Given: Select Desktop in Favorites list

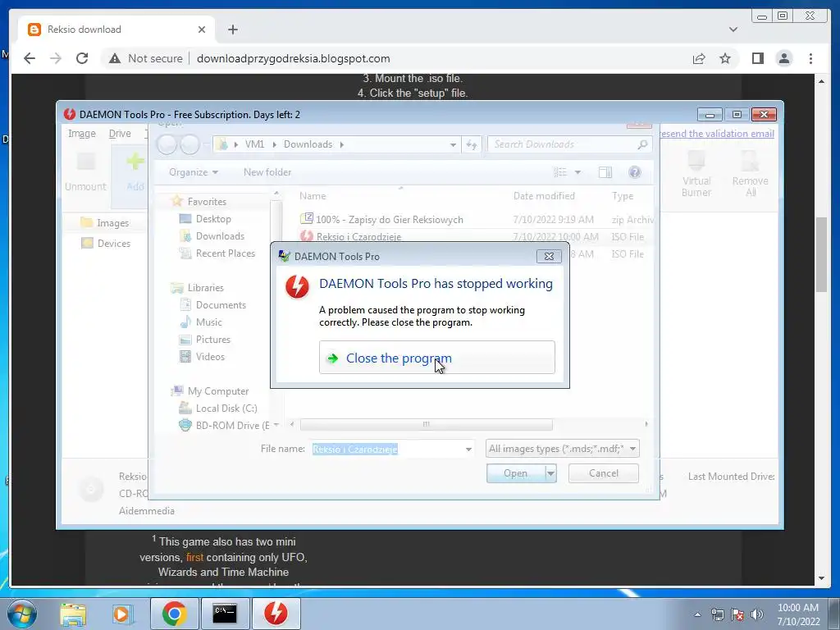Looking at the screenshot, I should (x=213, y=218).
